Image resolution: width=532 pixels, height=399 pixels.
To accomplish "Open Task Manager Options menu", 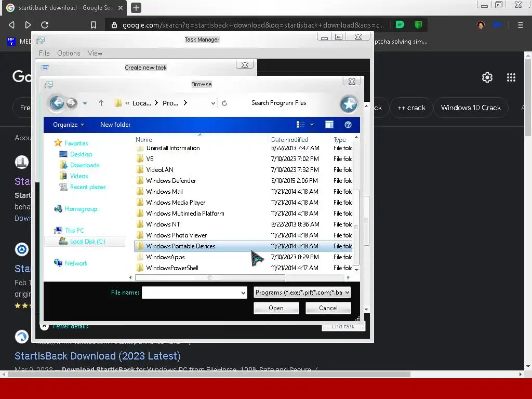I will [x=69, y=54].
